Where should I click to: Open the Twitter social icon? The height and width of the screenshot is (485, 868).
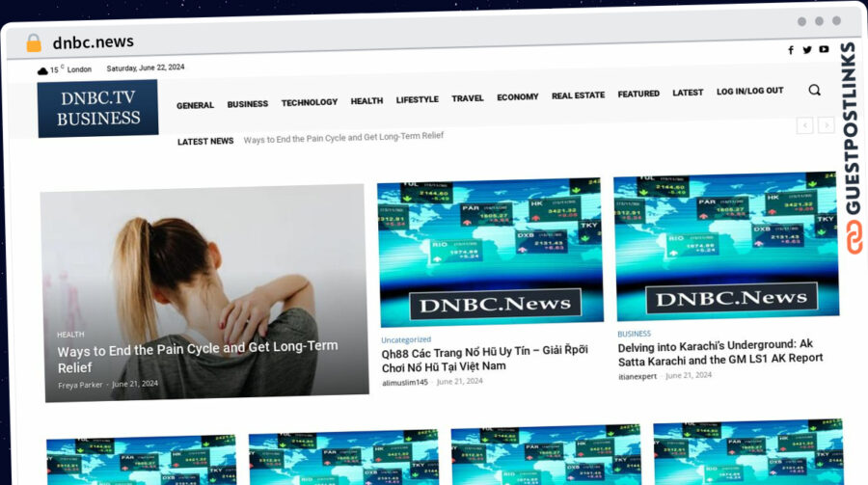(807, 50)
